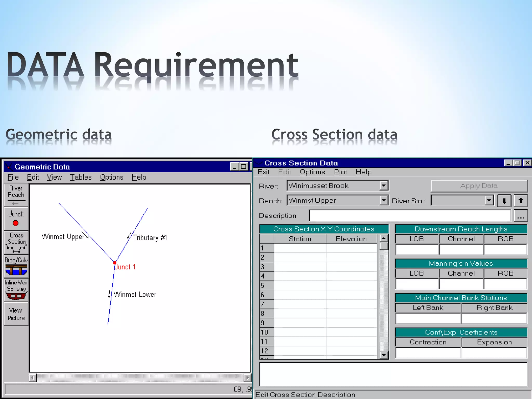Click the View Picture tool button
The width and height of the screenshot is (532, 399).
pyautogui.click(x=16, y=314)
